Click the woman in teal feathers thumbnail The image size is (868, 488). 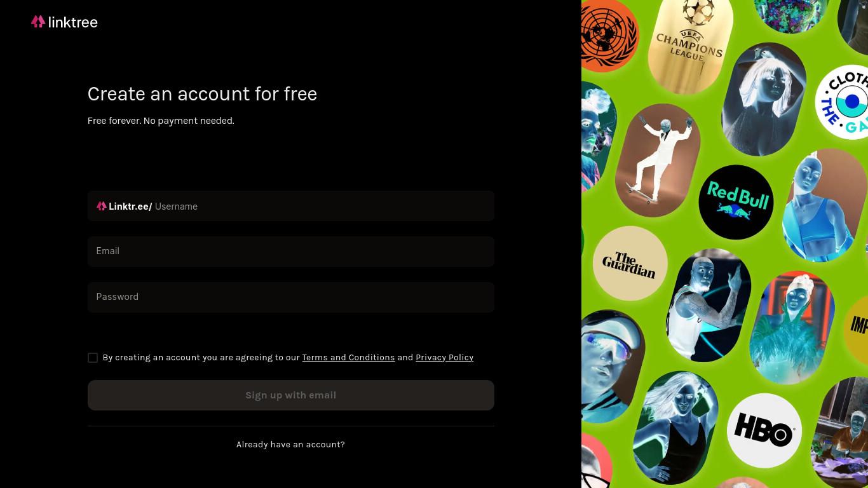(x=792, y=328)
